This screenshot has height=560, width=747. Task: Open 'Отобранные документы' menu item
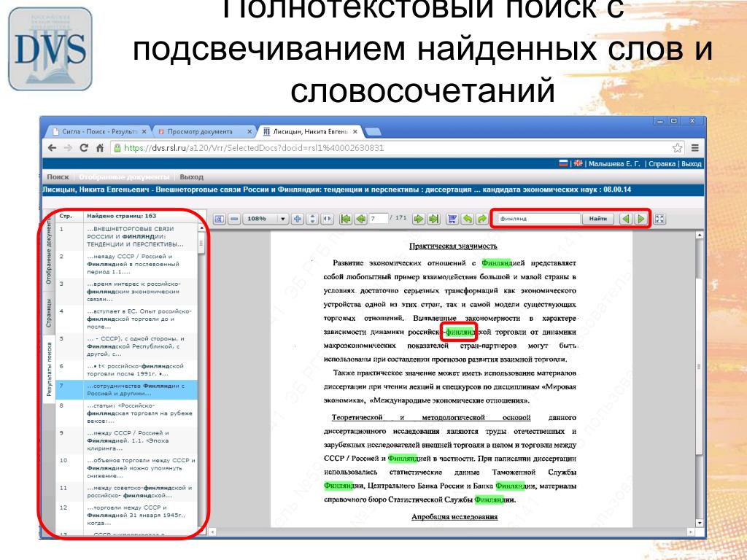point(124,176)
